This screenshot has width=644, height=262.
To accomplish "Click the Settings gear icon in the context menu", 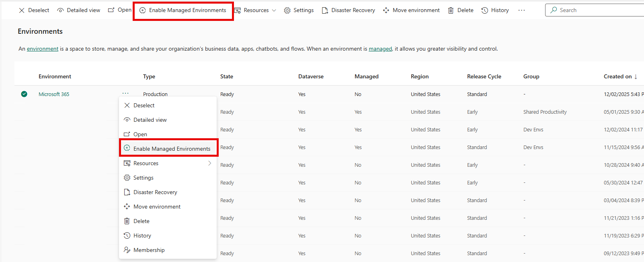I will 127,178.
